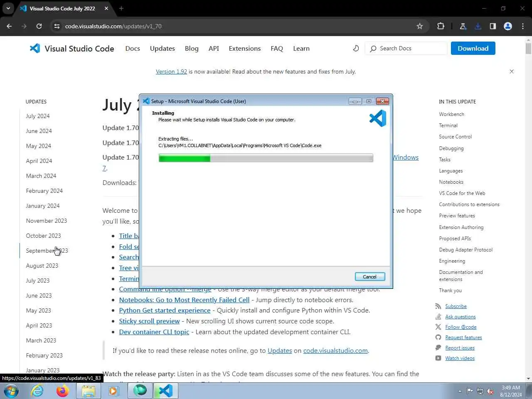532x399 pixels.
Task: Open the Windows Start button
Action: pos(11,391)
